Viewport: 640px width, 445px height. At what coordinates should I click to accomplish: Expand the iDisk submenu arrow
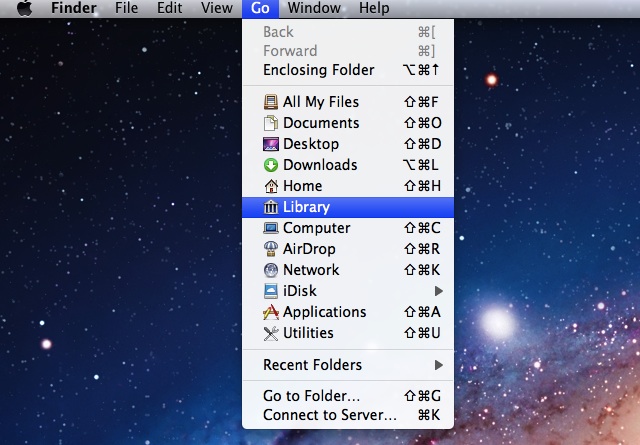pos(439,291)
